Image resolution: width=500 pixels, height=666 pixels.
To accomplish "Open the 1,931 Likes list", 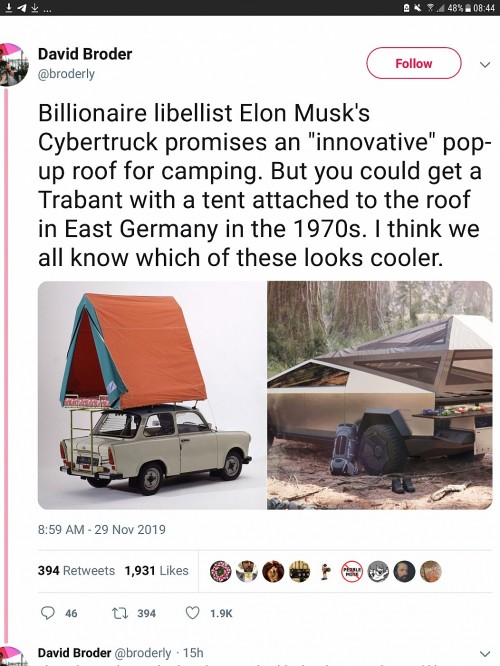I will coord(156,570).
